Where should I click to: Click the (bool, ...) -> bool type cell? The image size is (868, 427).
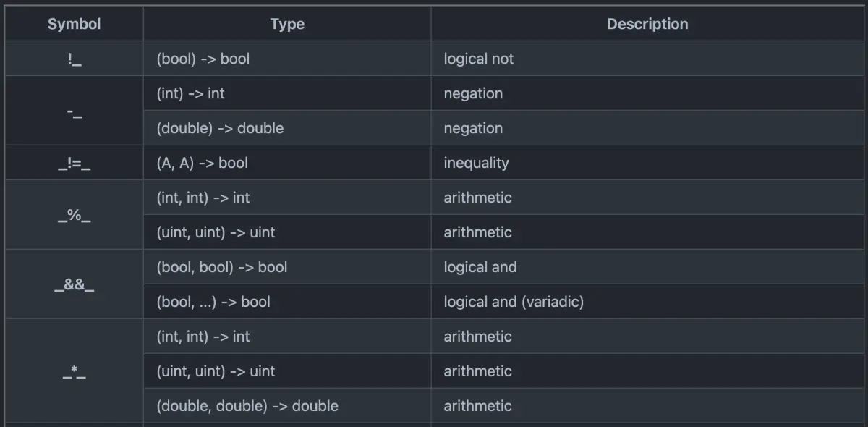(213, 302)
